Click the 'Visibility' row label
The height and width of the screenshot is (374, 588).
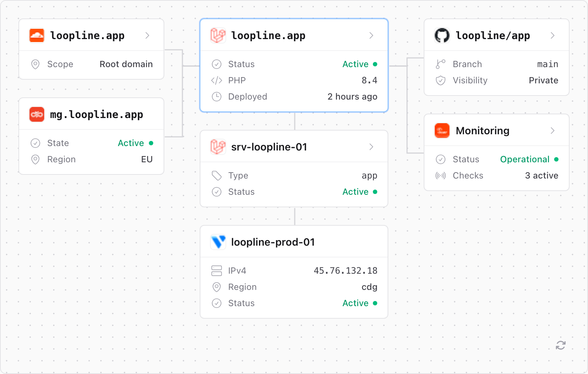pos(470,80)
